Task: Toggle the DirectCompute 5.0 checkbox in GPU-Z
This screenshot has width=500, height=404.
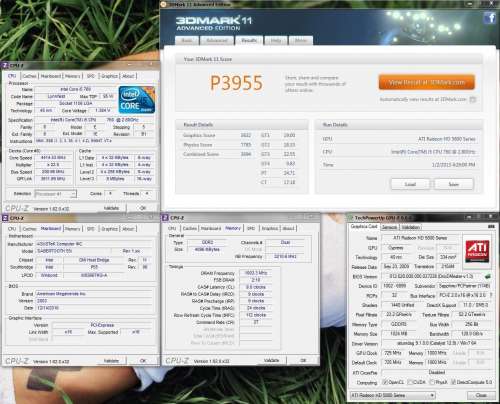Action: click(x=453, y=382)
